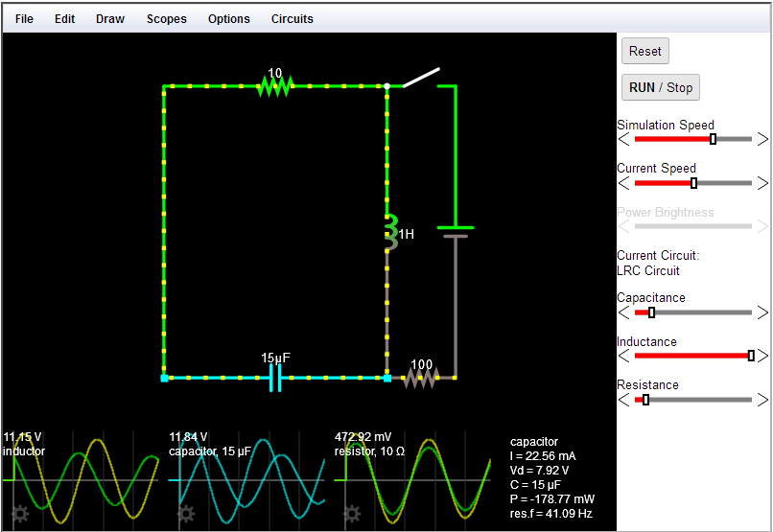Viewport: 773px width, 532px height.
Task: Click the 100 ohm resistor symbol
Action: pos(420,379)
